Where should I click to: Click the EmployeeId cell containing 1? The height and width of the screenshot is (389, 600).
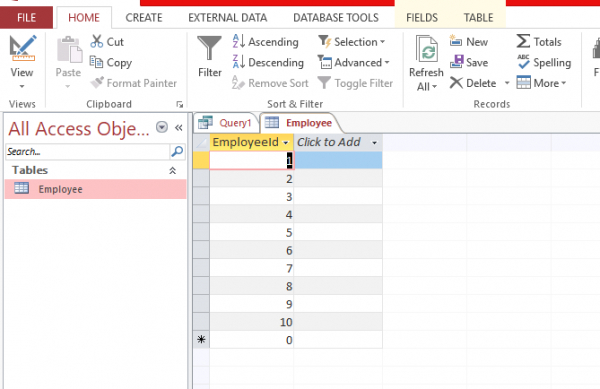coord(251,160)
